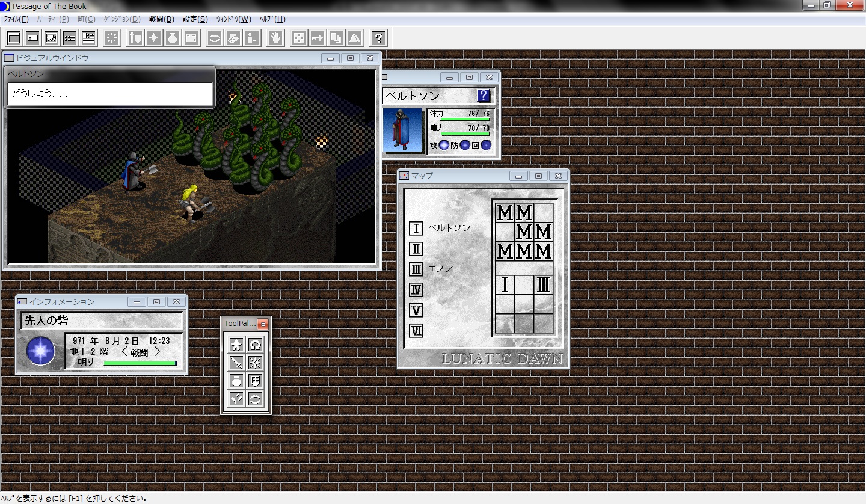Click the blue ? help button next to ベルトソン

pos(485,95)
